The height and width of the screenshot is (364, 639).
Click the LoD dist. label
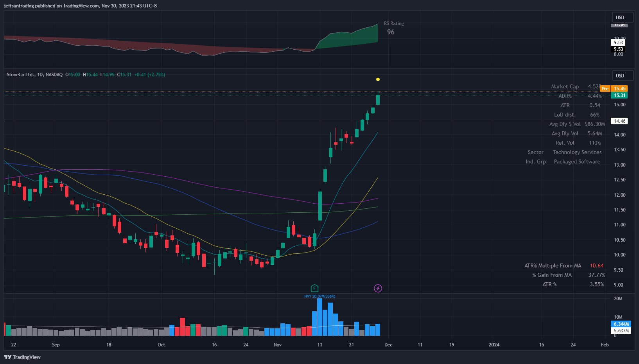(x=565, y=115)
